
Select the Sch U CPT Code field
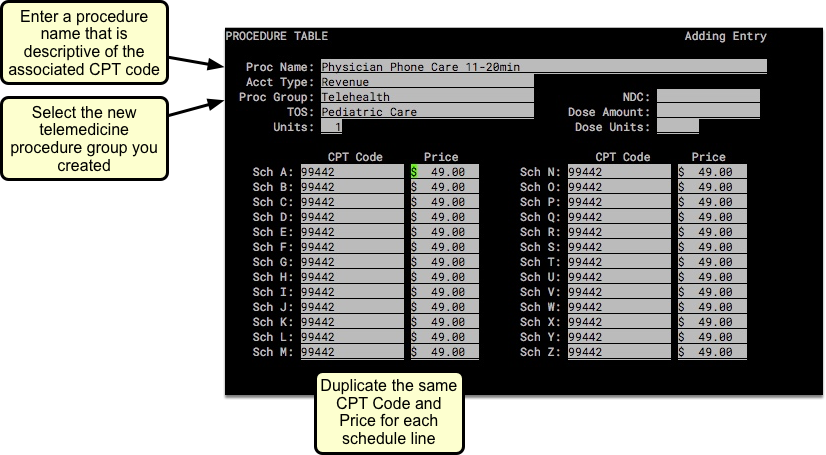pyautogui.click(x=619, y=276)
